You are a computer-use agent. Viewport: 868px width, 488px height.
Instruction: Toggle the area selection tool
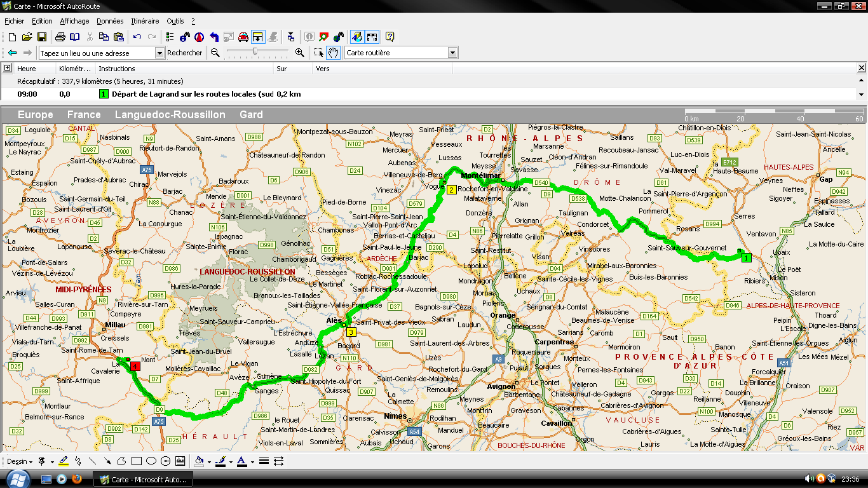[318, 53]
